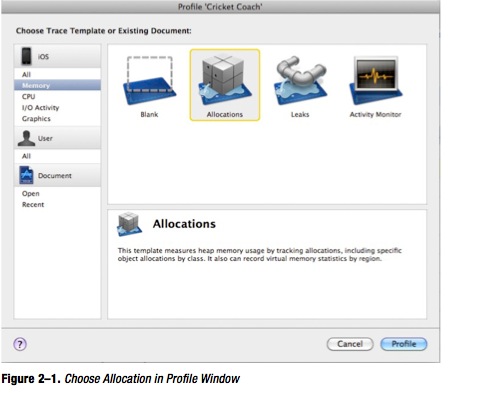Click Allocations icon in description pane
The image size is (486, 393).
pyautogui.click(x=129, y=224)
